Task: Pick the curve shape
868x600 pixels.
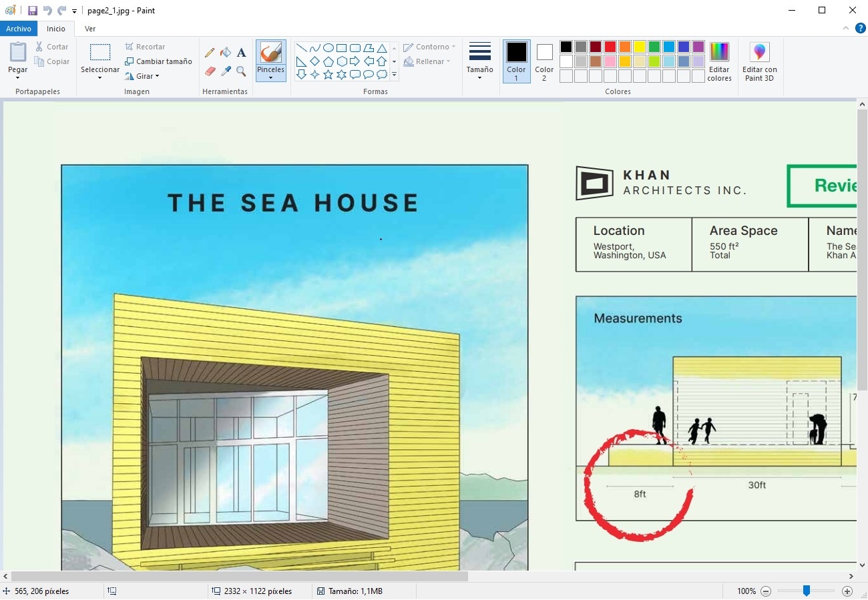Action: point(314,48)
